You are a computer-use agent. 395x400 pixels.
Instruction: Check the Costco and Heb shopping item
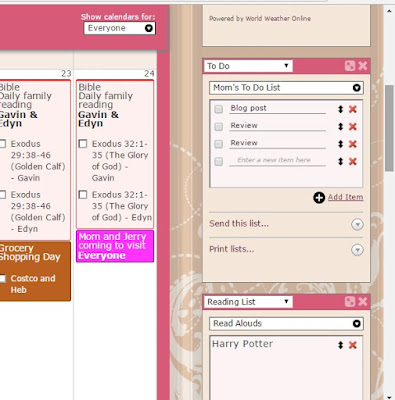(3, 278)
